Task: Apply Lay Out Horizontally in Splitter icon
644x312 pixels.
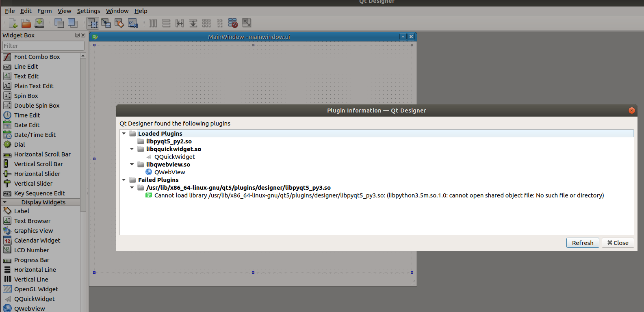Action: point(180,23)
